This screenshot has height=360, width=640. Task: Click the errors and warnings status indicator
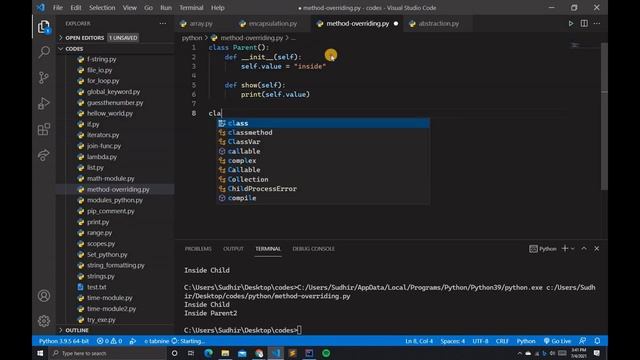click(x=109, y=341)
